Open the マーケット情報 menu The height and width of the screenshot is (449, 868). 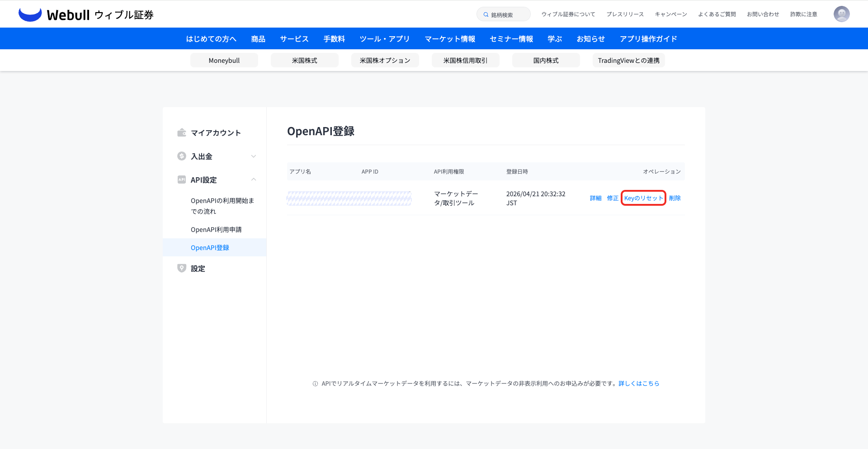[450, 39]
